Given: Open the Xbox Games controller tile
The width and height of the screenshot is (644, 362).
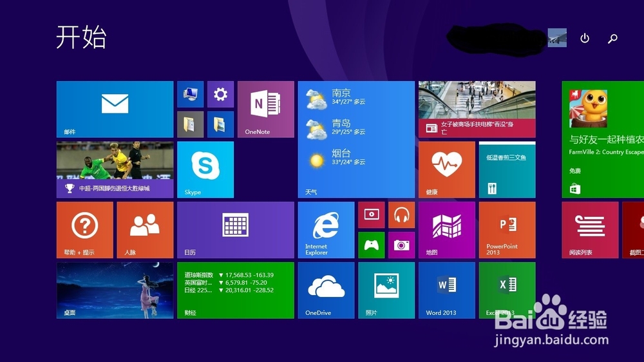Looking at the screenshot, I should pos(372,245).
